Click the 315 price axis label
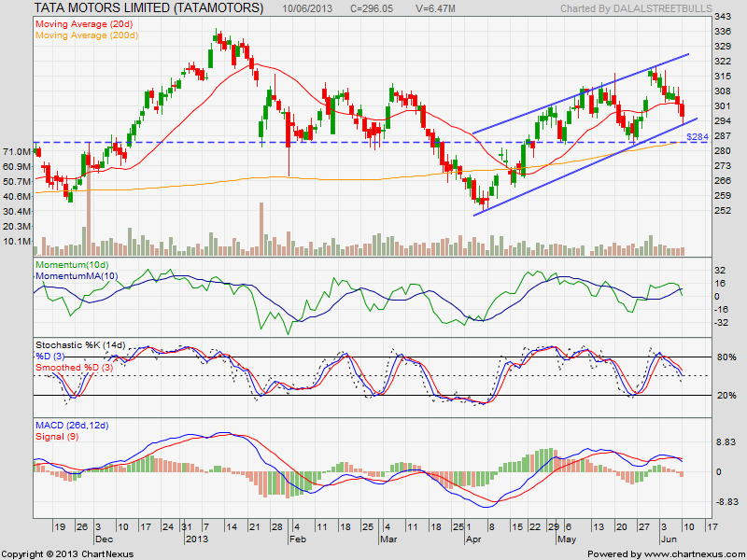This screenshot has height=560, width=747. (x=723, y=77)
